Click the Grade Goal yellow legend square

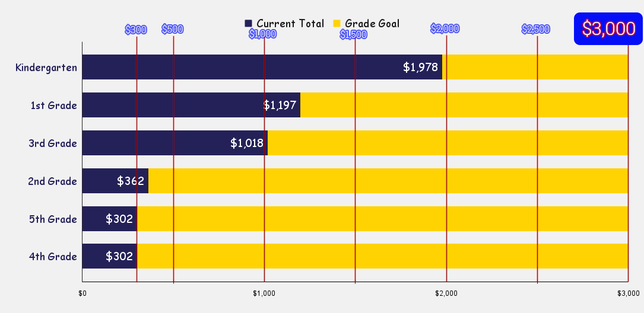[x=337, y=24]
